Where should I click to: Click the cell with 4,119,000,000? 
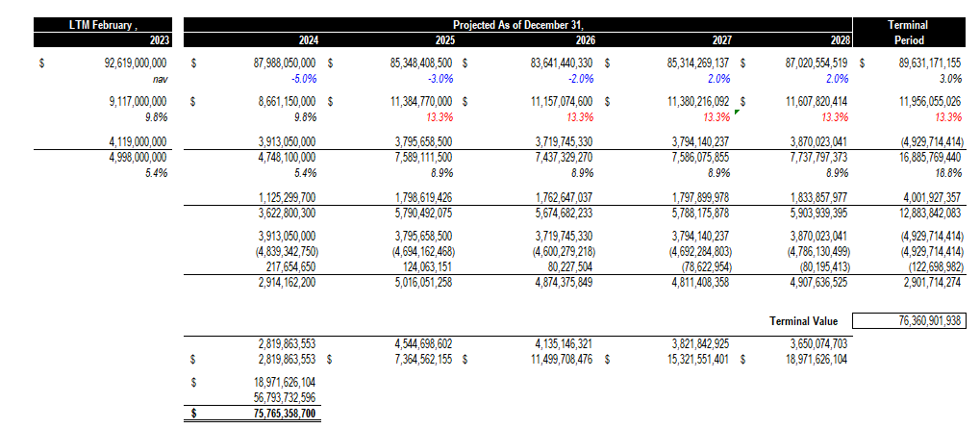click(x=138, y=141)
